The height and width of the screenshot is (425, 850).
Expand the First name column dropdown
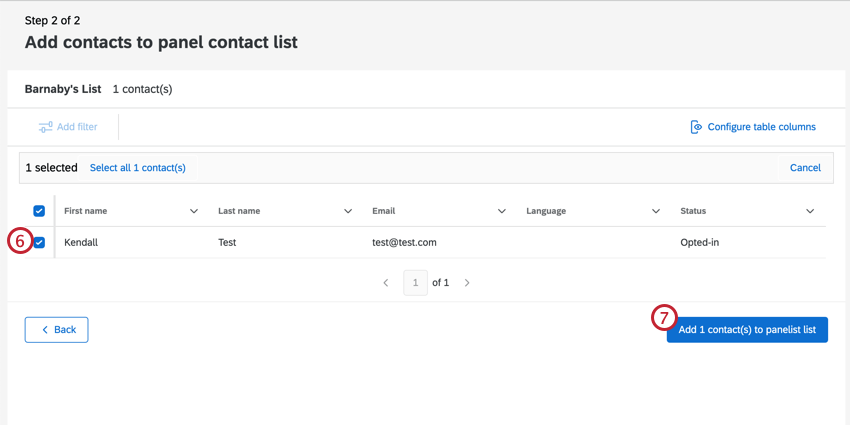point(194,211)
